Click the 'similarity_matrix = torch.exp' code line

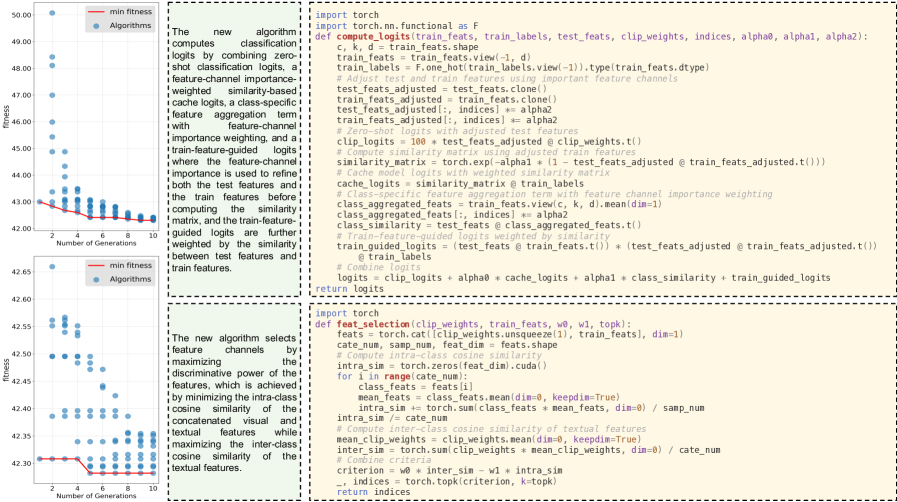pos(581,162)
